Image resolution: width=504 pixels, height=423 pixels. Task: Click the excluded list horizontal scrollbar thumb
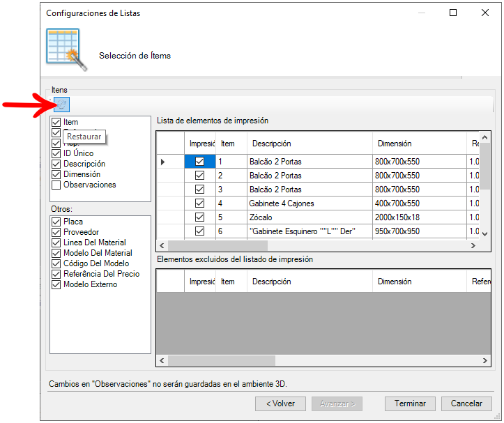click(222, 361)
